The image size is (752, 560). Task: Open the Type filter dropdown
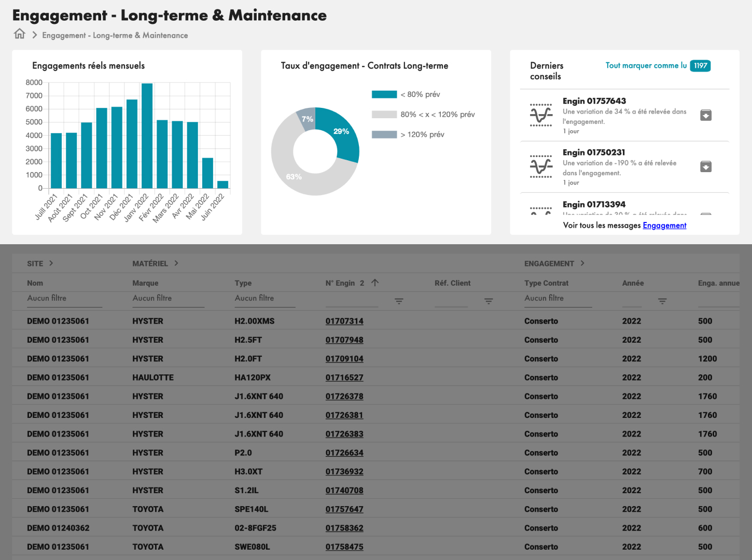pos(264,299)
